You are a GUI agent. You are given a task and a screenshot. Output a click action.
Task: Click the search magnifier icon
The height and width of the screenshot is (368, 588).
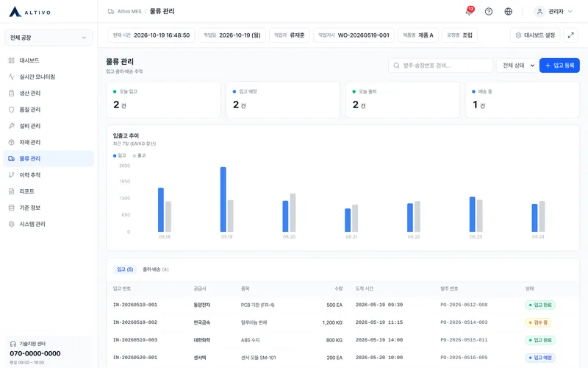pos(396,66)
